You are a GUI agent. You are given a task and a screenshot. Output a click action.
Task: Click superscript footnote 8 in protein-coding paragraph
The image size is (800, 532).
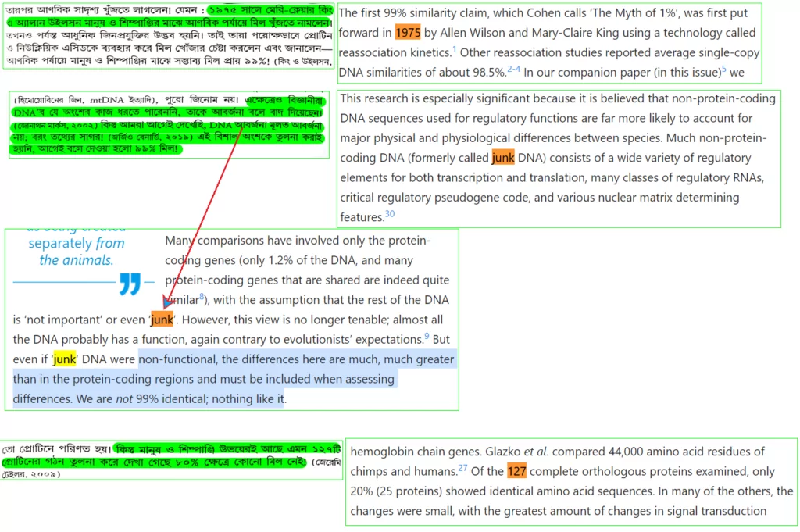[202, 297]
